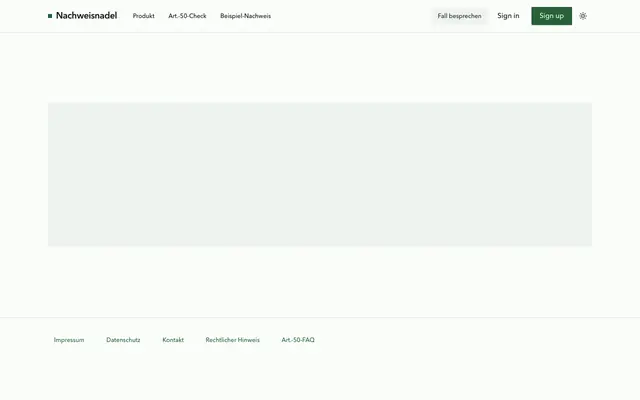Open the Art.-50-Check nav item
Viewport: 640px width, 400px height.
[x=187, y=16]
